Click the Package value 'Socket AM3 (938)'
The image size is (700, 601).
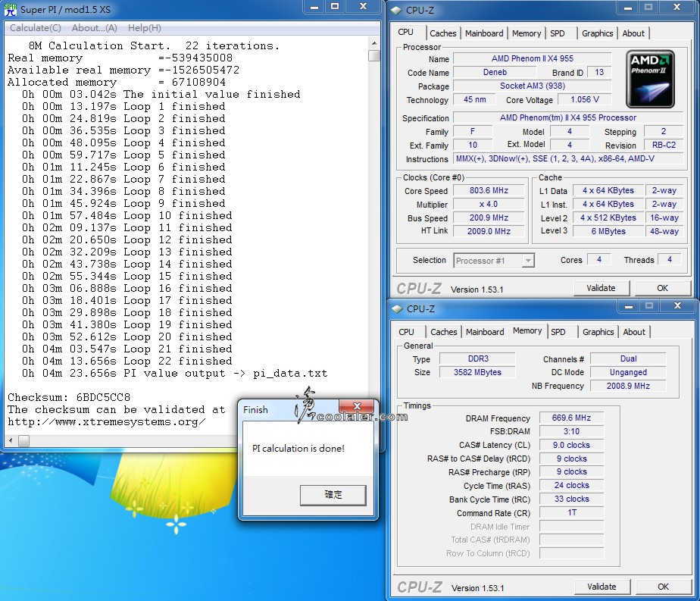pos(532,86)
